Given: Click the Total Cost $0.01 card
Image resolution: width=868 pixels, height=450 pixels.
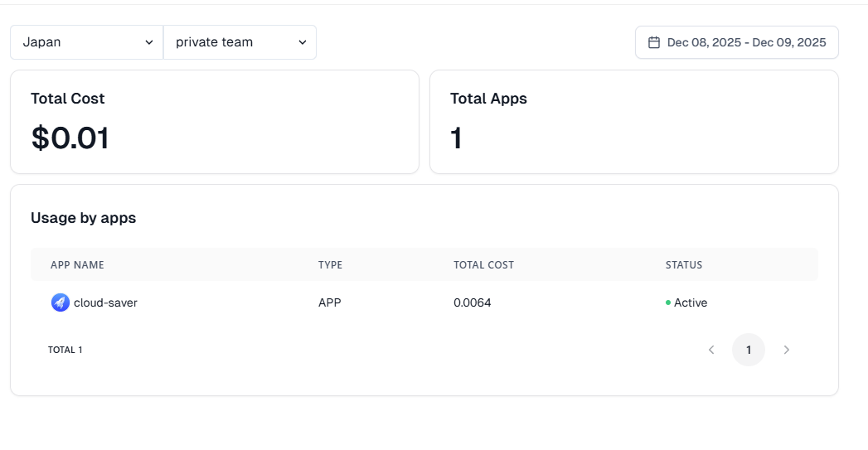Looking at the screenshot, I should point(214,122).
